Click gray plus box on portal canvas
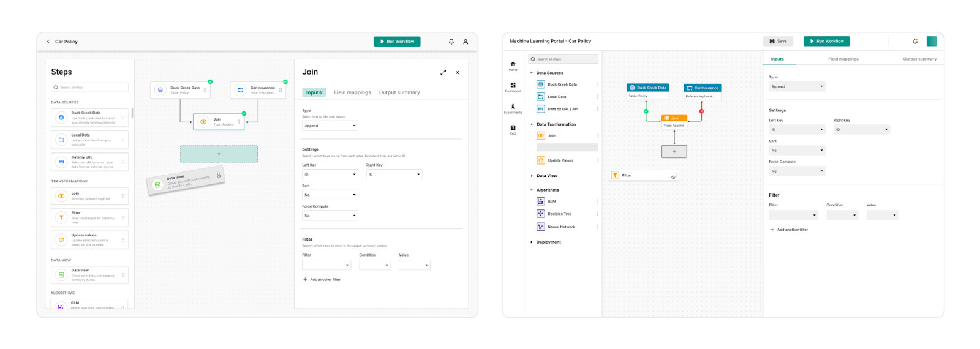The width and height of the screenshot is (980, 349). pyautogui.click(x=674, y=151)
